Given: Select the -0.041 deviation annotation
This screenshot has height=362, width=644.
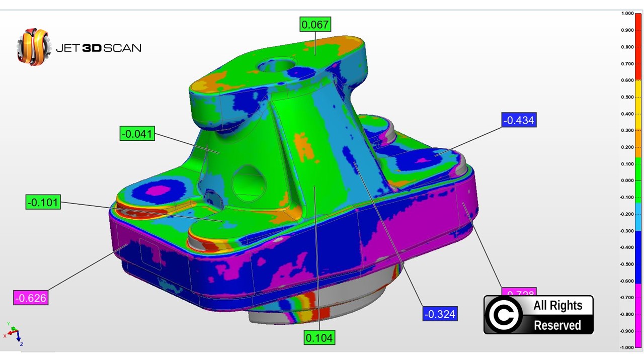Looking at the screenshot, I should [x=137, y=134].
